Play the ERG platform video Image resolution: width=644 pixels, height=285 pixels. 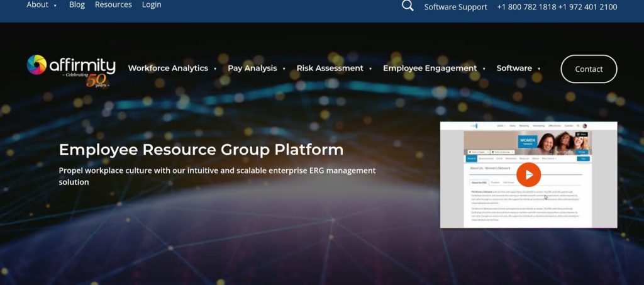point(528,174)
